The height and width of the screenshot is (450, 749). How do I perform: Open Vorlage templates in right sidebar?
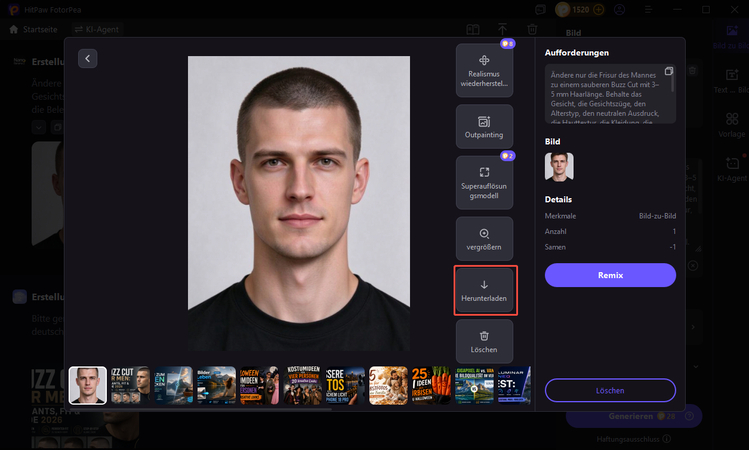[731, 125]
